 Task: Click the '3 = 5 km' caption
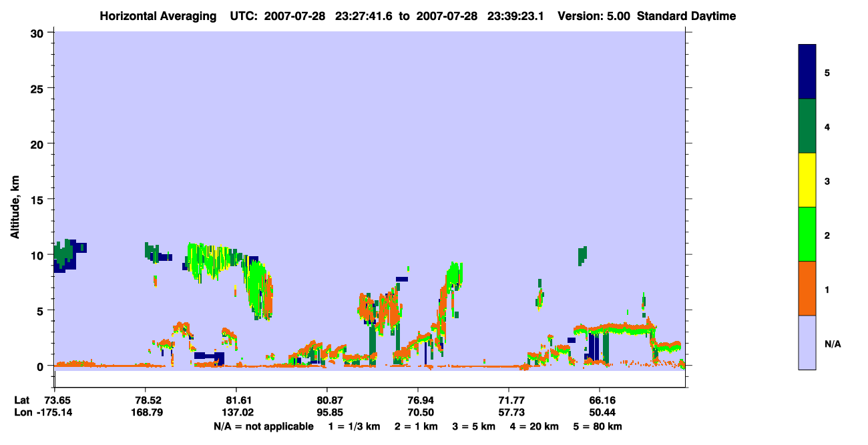point(473,426)
